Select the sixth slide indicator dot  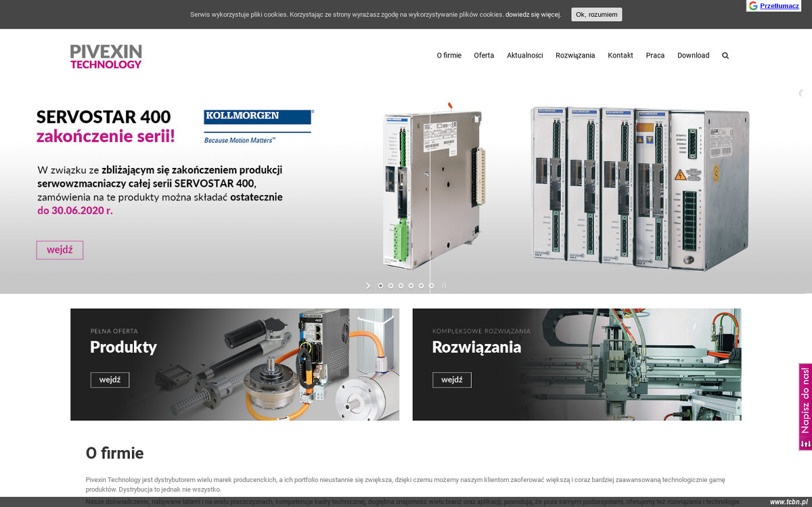point(431,286)
